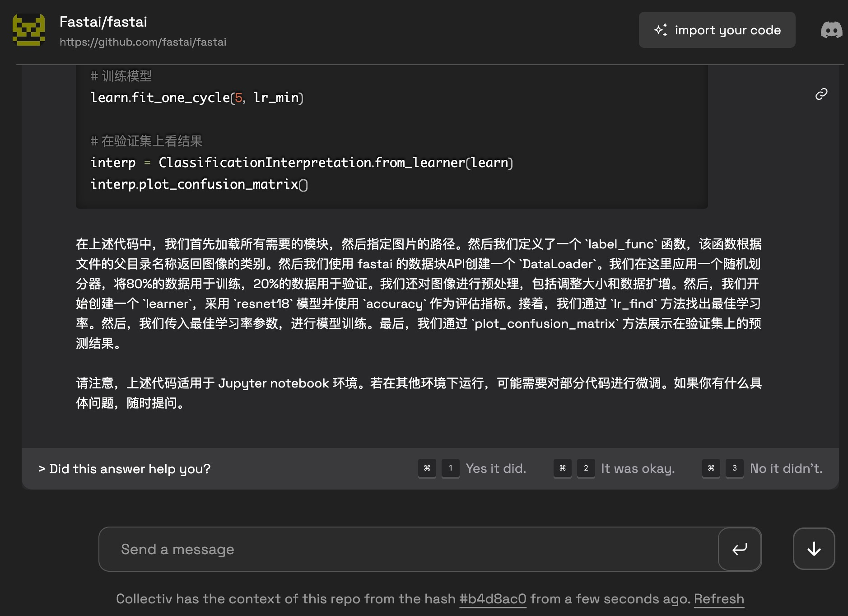Select 'No it didn't.' feedback option
848x616 pixels.
click(x=786, y=468)
